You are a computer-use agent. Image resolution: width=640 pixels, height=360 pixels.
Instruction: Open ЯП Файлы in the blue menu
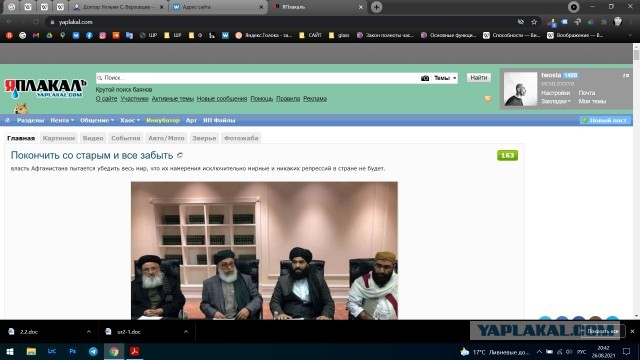click(219, 120)
